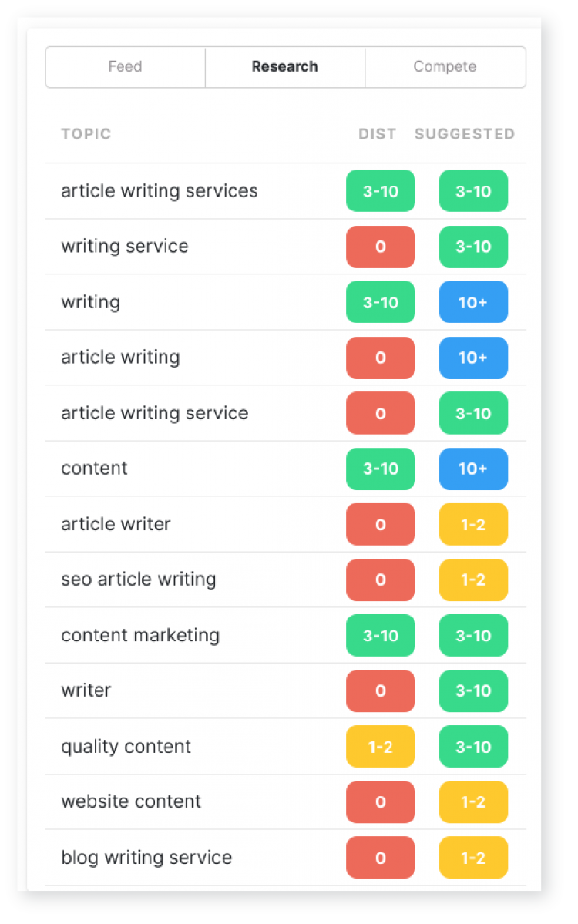Image resolution: width=578 pixels, height=924 pixels.
Task: Open the Compete tab
Action: click(x=445, y=67)
